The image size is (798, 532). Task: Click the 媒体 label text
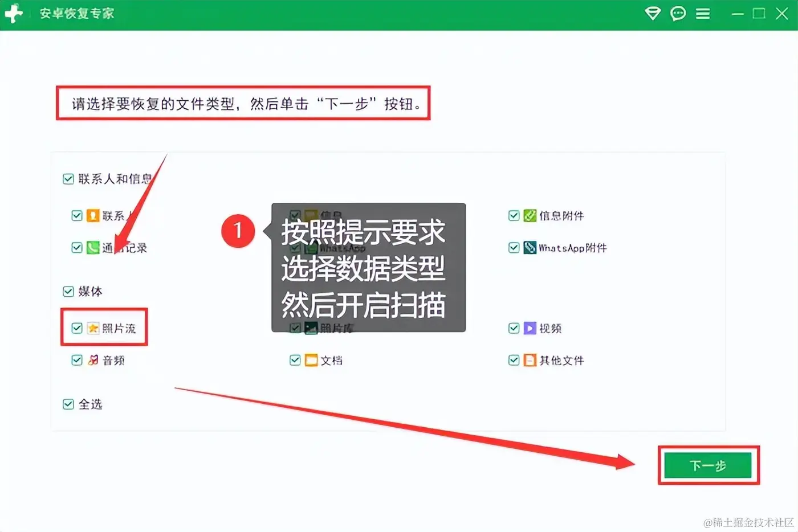coord(90,292)
